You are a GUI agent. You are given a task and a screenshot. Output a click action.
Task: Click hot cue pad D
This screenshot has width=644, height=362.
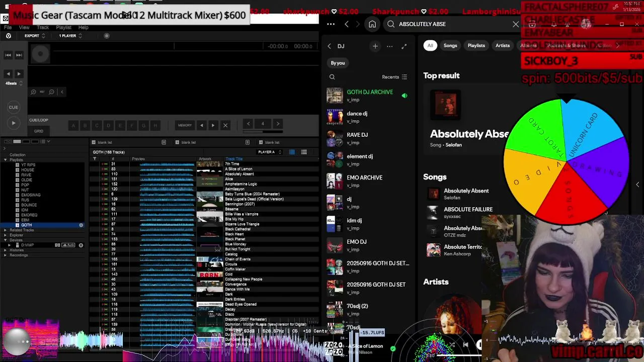[108, 125]
